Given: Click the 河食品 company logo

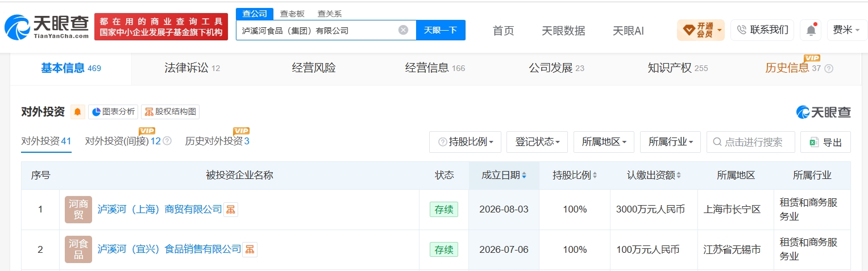Looking at the screenshot, I should pos(78,249).
